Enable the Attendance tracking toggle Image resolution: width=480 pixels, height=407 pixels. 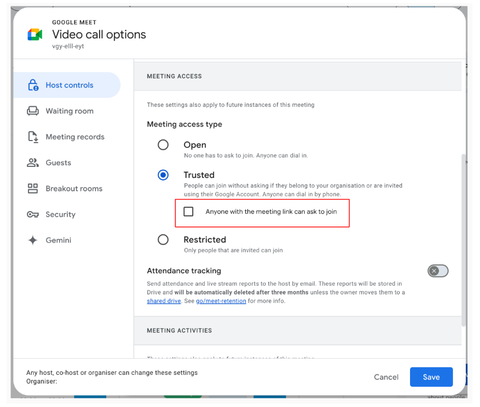point(438,271)
